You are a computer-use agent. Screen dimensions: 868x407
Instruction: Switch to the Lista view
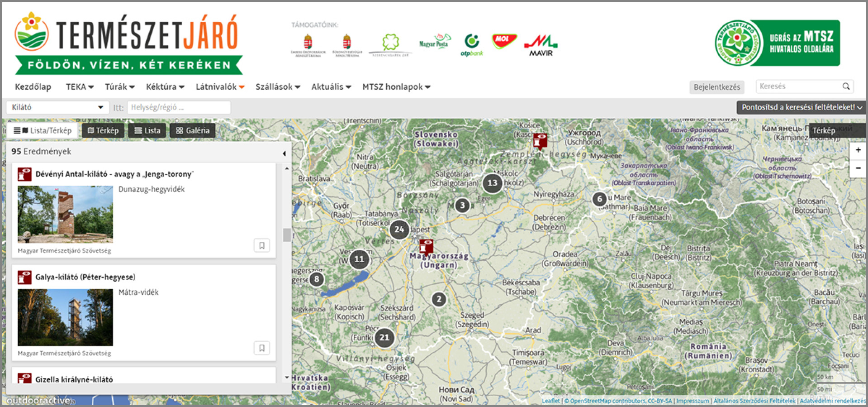point(147,130)
